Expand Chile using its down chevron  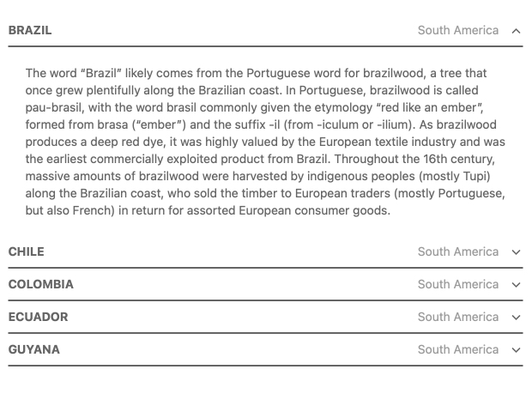(x=516, y=252)
